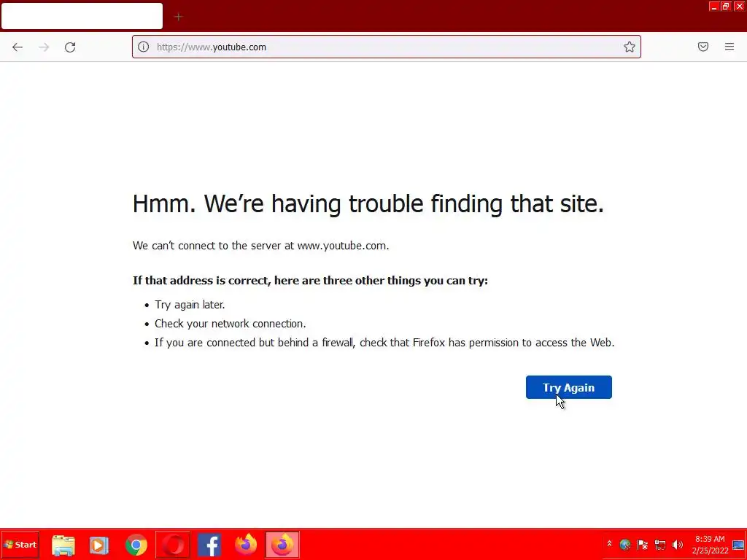Open Action Center flag icon
The height and width of the screenshot is (560, 747).
click(642, 544)
